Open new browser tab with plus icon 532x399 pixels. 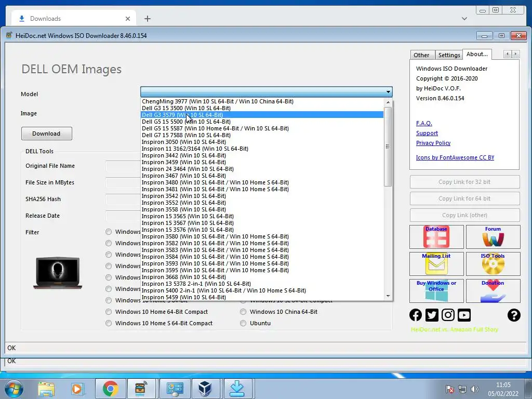pos(147,19)
